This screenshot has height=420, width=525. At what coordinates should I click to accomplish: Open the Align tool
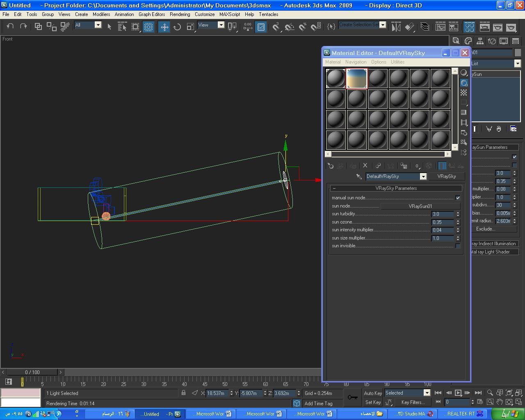pyautogui.click(x=409, y=27)
